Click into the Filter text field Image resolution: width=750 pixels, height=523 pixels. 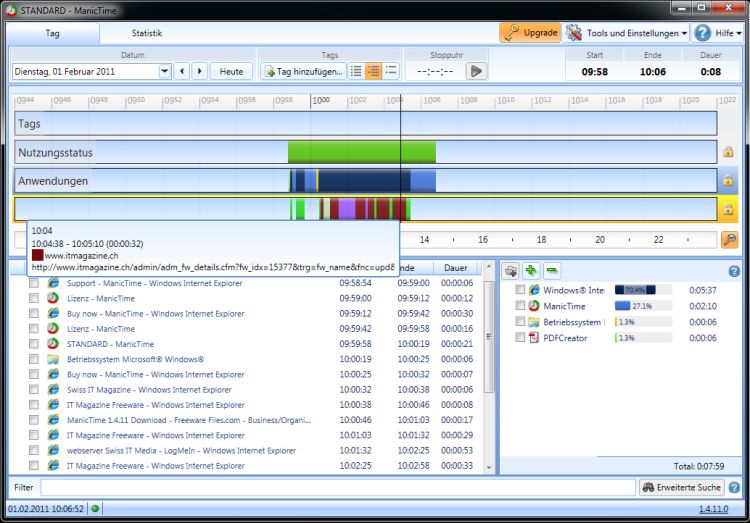[338, 488]
